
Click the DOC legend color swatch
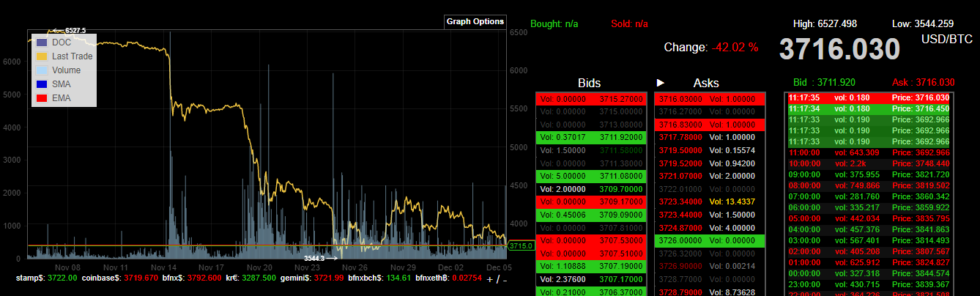tap(42, 42)
